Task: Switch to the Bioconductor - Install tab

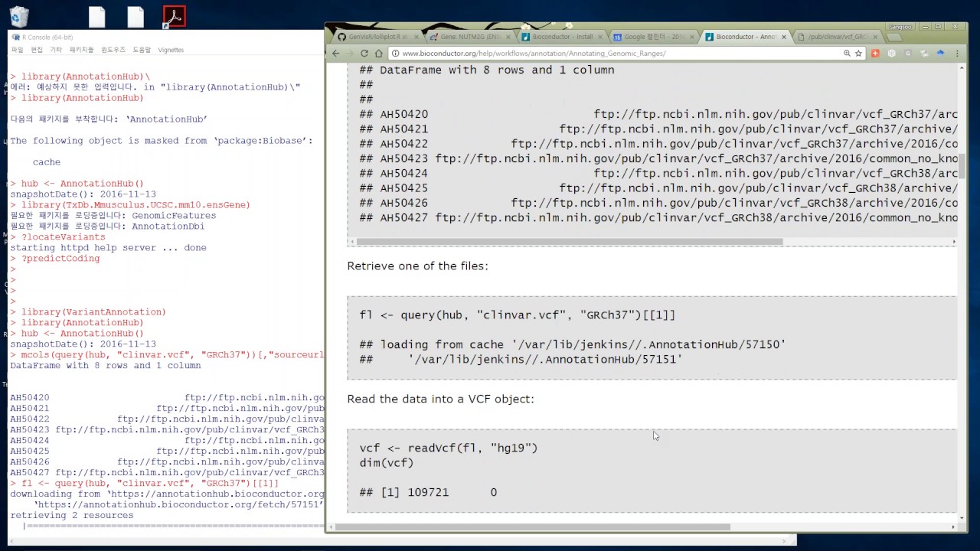Action: click(x=563, y=37)
